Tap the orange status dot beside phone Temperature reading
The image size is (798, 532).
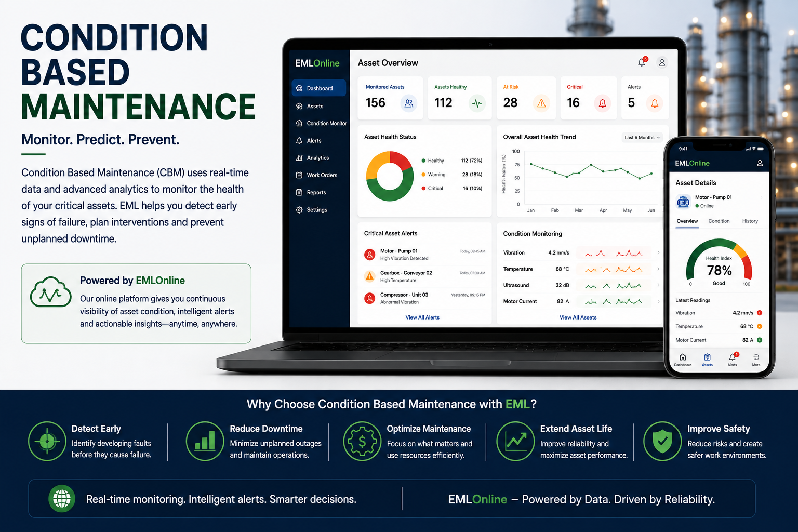[760, 326]
